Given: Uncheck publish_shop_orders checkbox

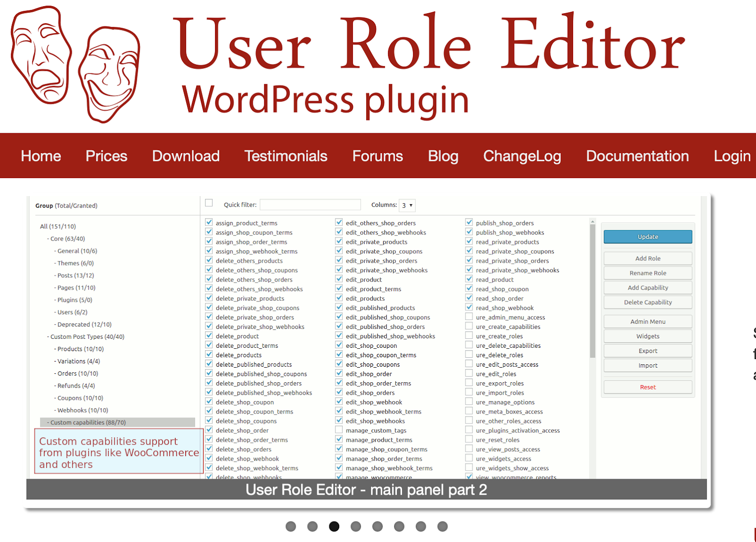Looking at the screenshot, I should point(469,222).
